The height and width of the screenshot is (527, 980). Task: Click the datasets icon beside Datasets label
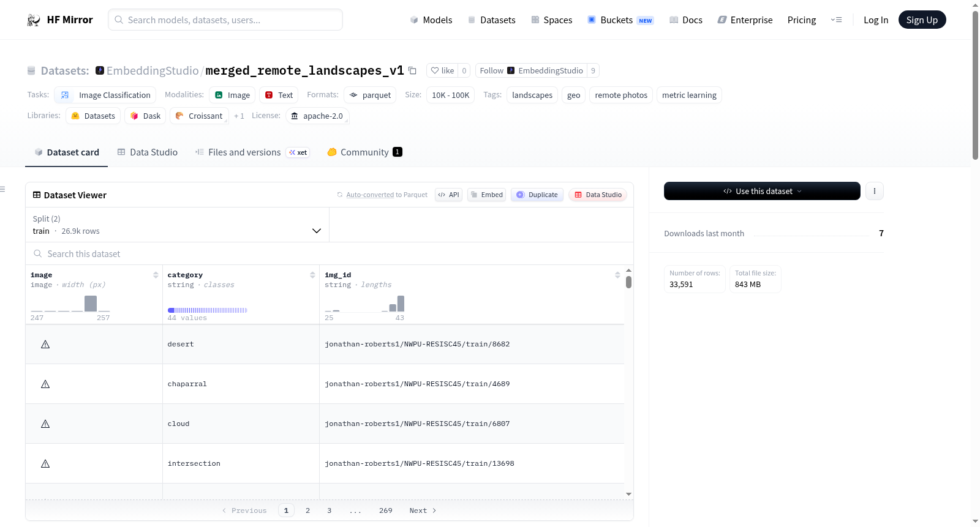[31, 71]
